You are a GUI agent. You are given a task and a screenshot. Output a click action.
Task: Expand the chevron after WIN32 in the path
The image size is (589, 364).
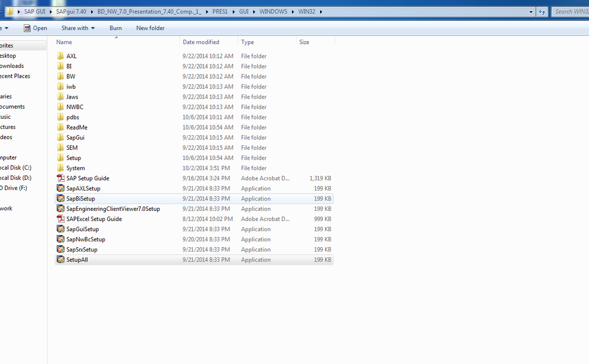click(321, 12)
